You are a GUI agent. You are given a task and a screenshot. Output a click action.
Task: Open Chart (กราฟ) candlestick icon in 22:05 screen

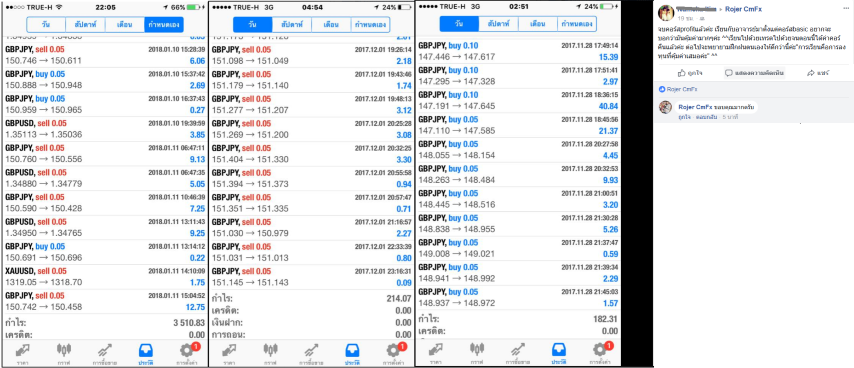64,353
